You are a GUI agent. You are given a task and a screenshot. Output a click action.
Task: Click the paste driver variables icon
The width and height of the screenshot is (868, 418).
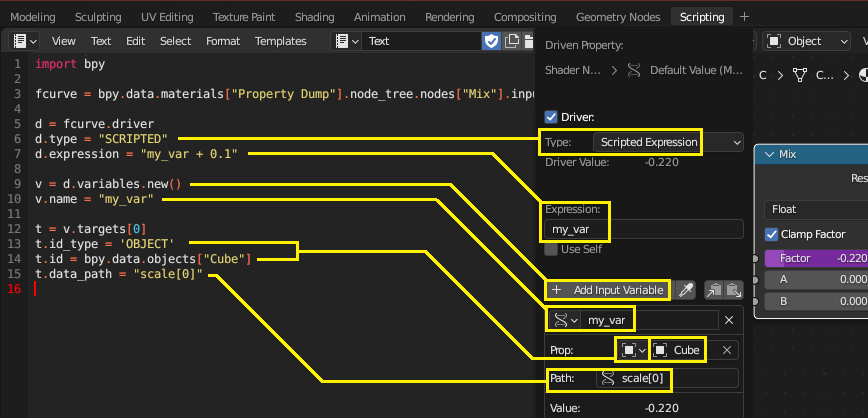pyautogui.click(x=733, y=290)
